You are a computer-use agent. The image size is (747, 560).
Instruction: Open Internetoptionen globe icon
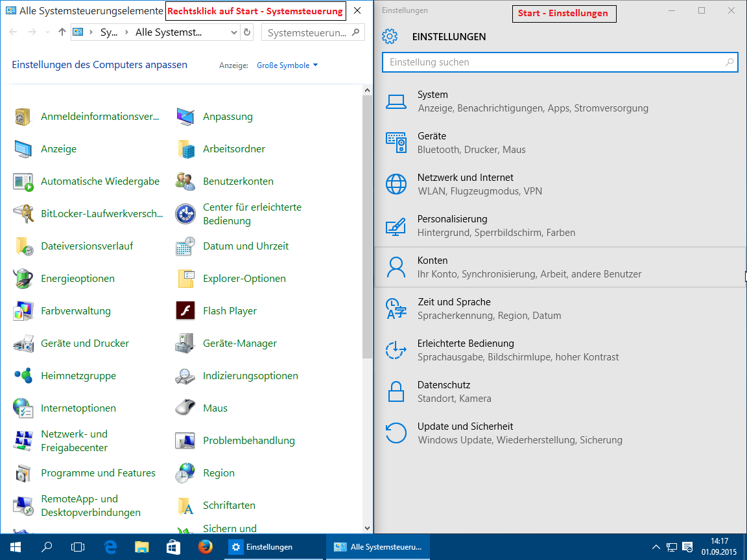coord(23,408)
